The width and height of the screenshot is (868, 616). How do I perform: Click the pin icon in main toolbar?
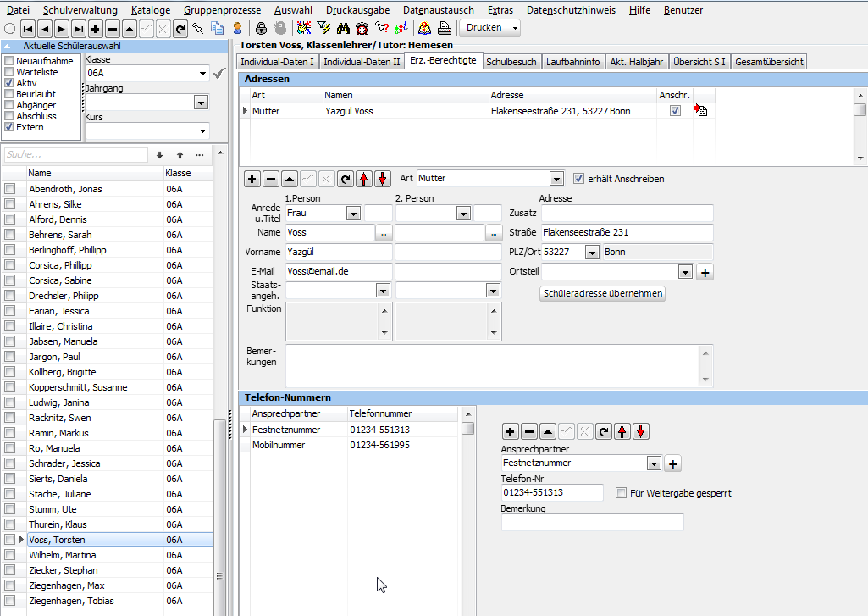(x=198, y=28)
